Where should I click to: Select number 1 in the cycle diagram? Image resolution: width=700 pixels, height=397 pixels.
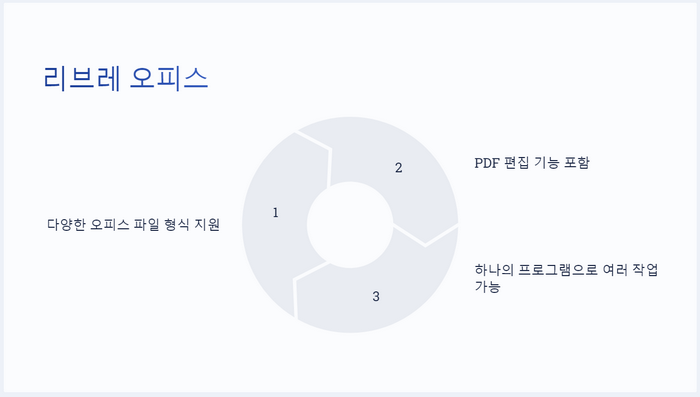coord(275,213)
